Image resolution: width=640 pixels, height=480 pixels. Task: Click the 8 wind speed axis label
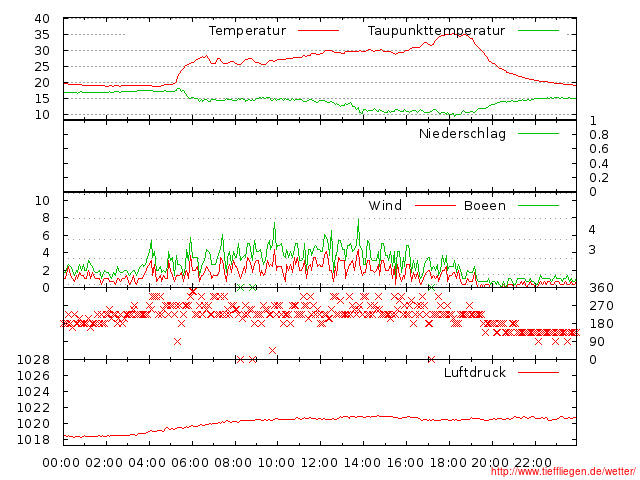coord(46,218)
